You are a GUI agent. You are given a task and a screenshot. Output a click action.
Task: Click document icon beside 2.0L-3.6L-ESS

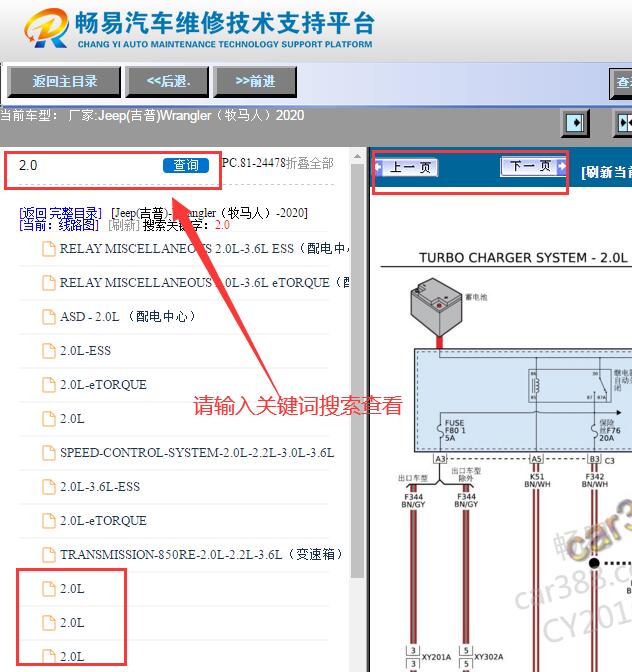[x=49, y=486]
